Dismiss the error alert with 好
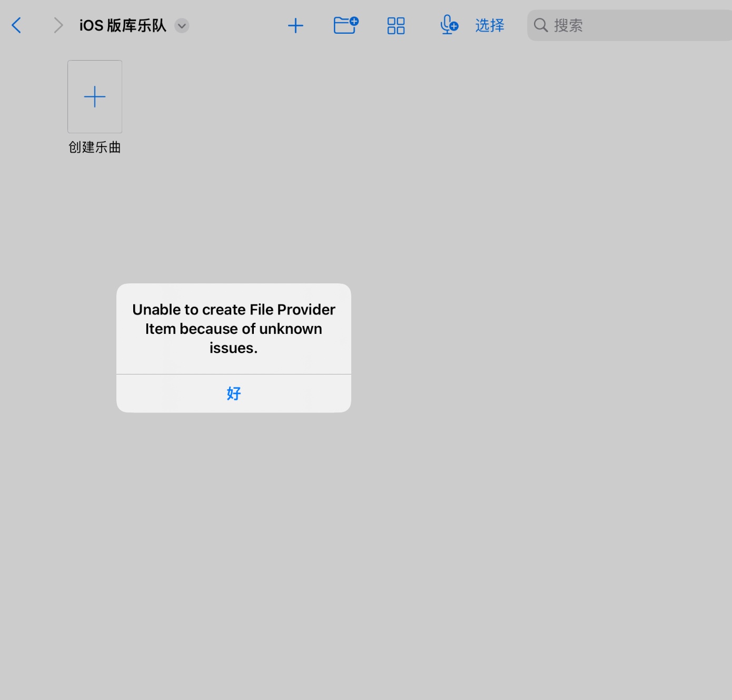732x700 pixels. click(234, 393)
